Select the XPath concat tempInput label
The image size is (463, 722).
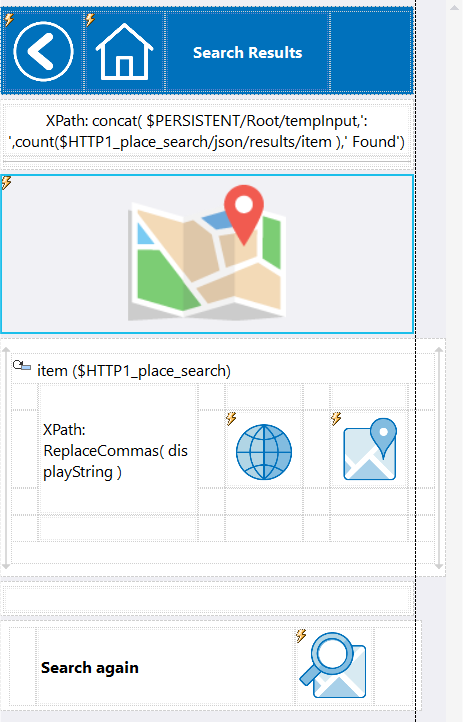point(207,131)
